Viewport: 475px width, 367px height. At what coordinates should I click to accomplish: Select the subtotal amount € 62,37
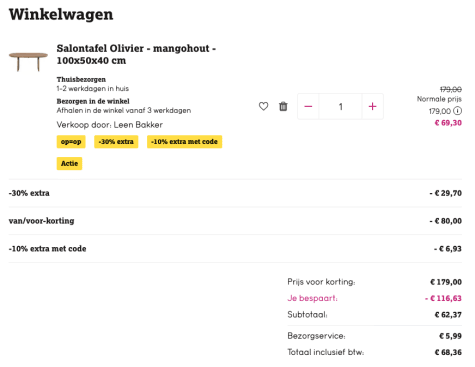pyautogui.click(x=448, y=315)
